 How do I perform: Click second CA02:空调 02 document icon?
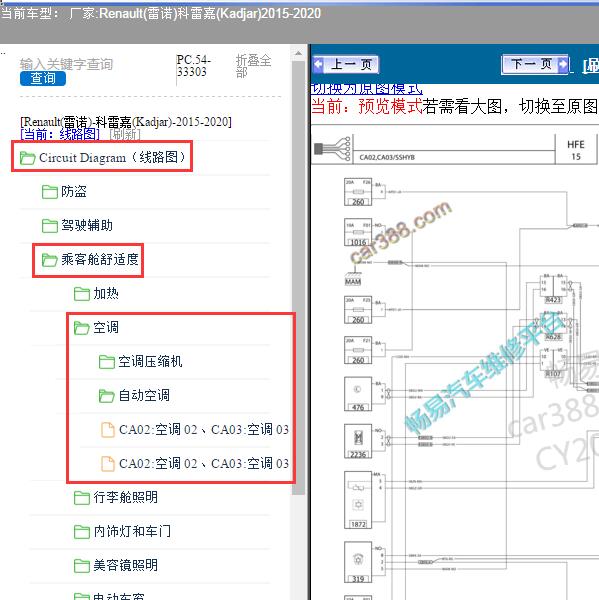point(108,464)
